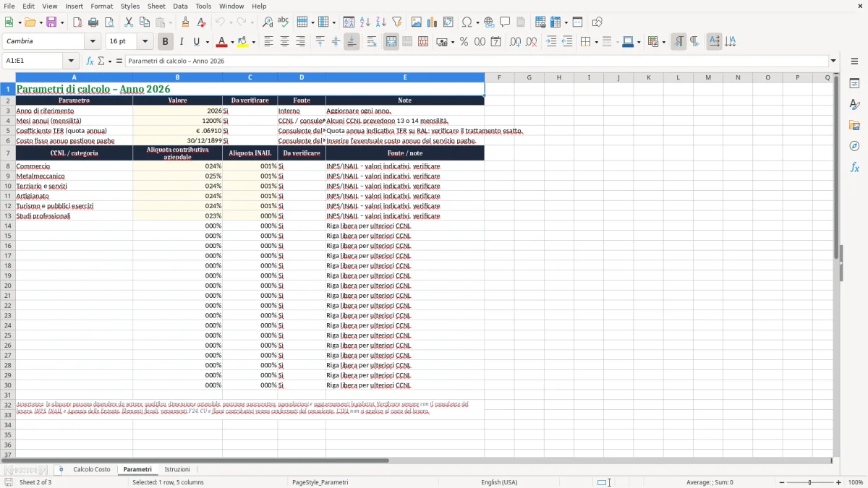Insert a pivot table
Image resolution: width=868 pixels, height=488 pixels.
448,22
